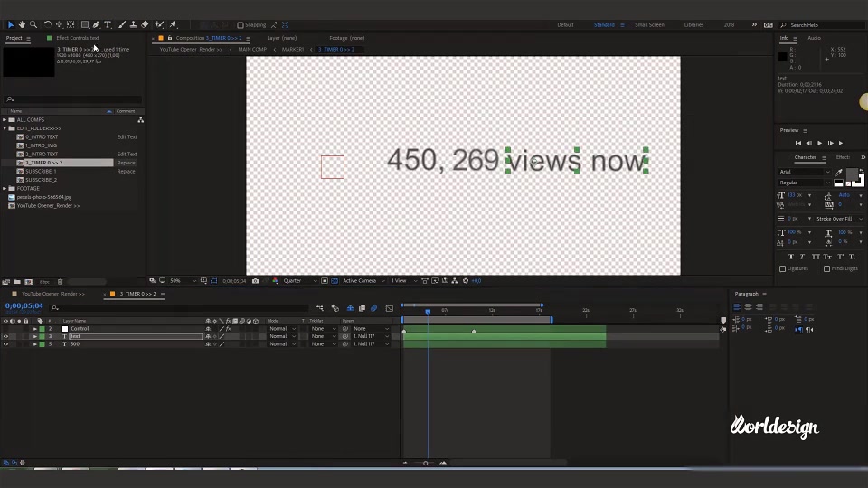Screen dimensions: 868x488
Task: Expand the 500 layer properties
Action: 35,344
